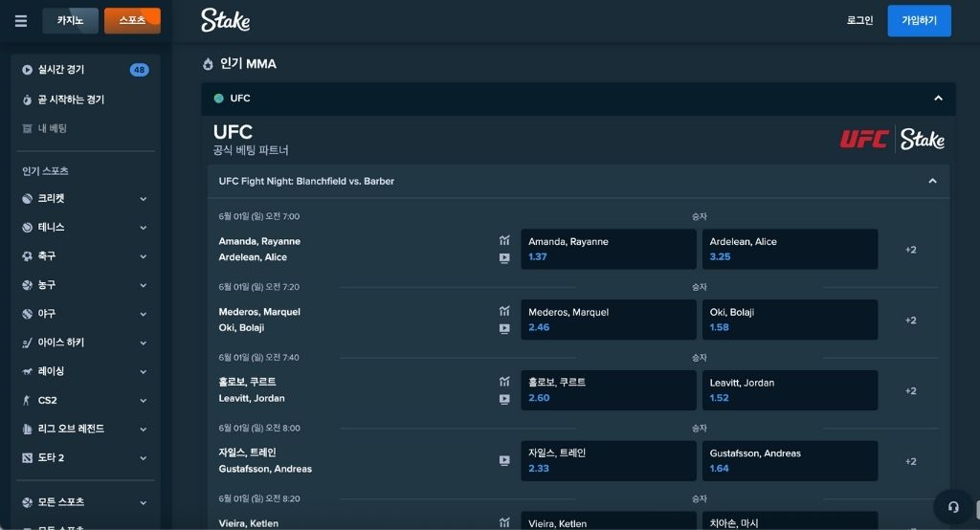Bet on 홀로보, 쿠르트 at 2.60
This screenshot has width=980, height=530.
pyautogui.click(x=608, y=390)
